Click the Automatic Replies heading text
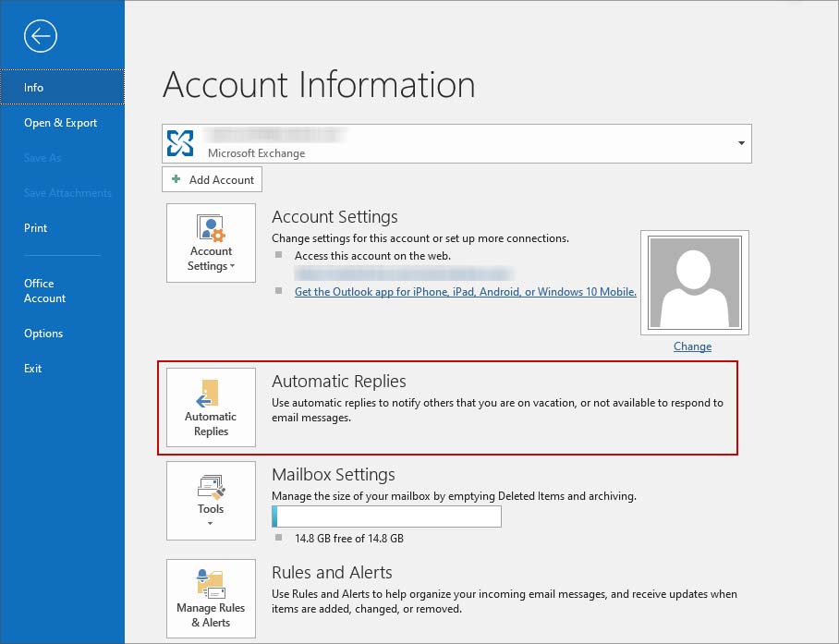The width and height of the screenshot is (839, 644). 339,381
